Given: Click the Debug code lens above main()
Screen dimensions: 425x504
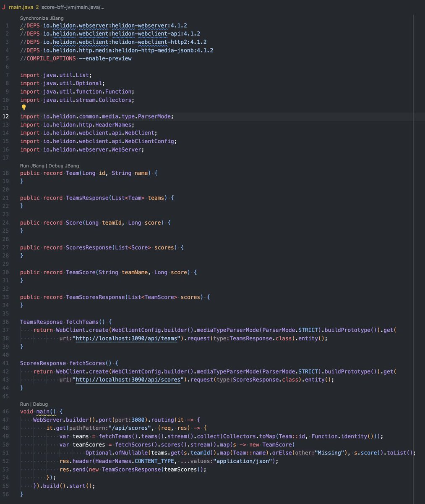Looking at the screenshot, I should [41, 404].
